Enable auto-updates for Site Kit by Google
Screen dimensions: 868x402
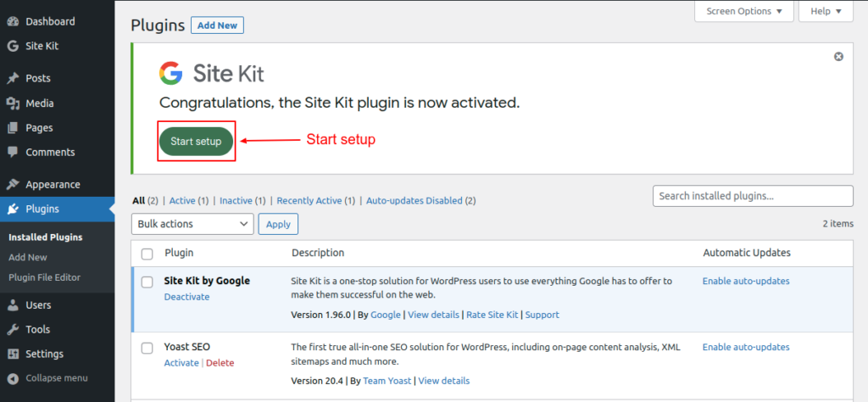pyautogui.click(x=746, y=281)
